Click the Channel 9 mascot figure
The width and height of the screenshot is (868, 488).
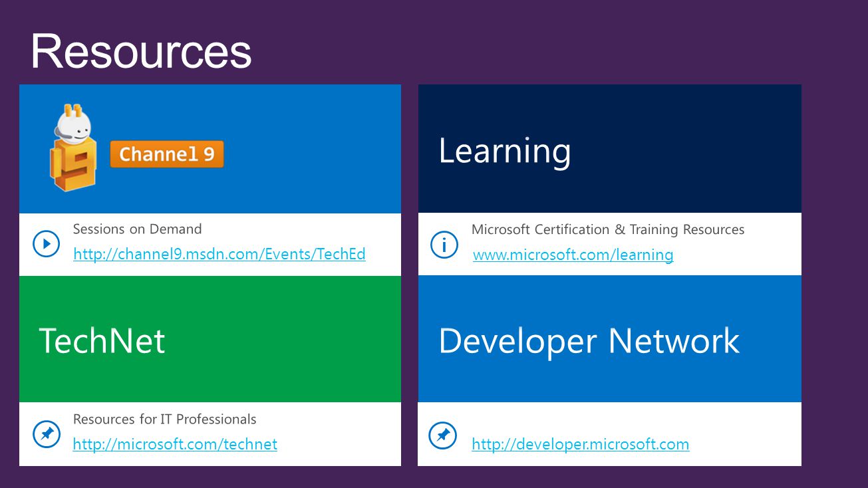72,148
